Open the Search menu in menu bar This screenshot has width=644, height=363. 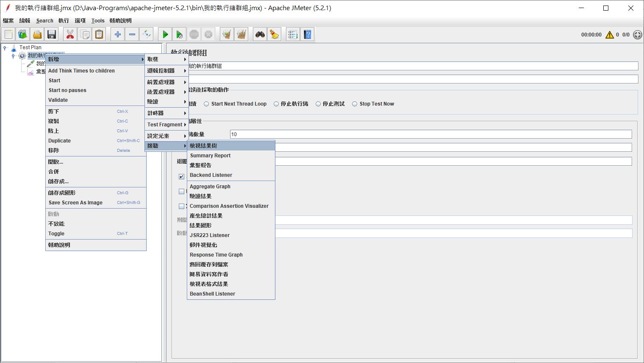(44, 20)
